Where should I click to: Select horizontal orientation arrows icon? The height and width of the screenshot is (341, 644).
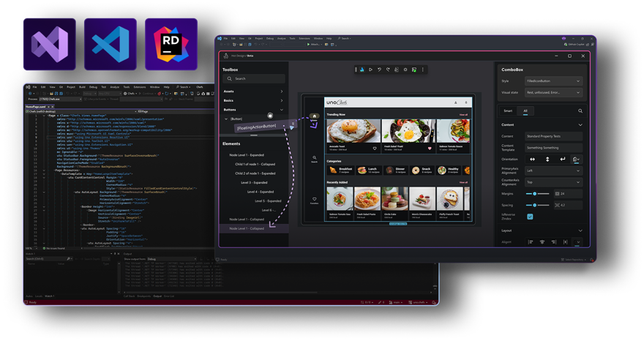(532, 159)
